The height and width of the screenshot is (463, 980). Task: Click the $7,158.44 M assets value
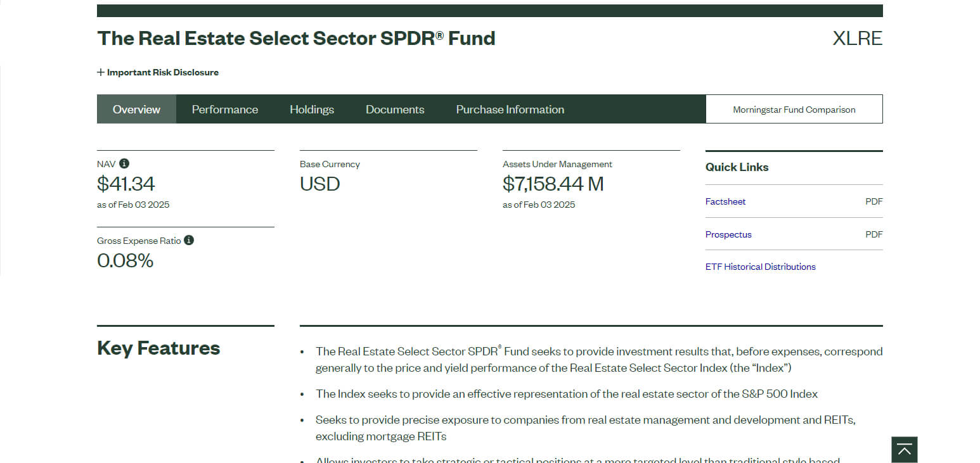pos(553,184)
